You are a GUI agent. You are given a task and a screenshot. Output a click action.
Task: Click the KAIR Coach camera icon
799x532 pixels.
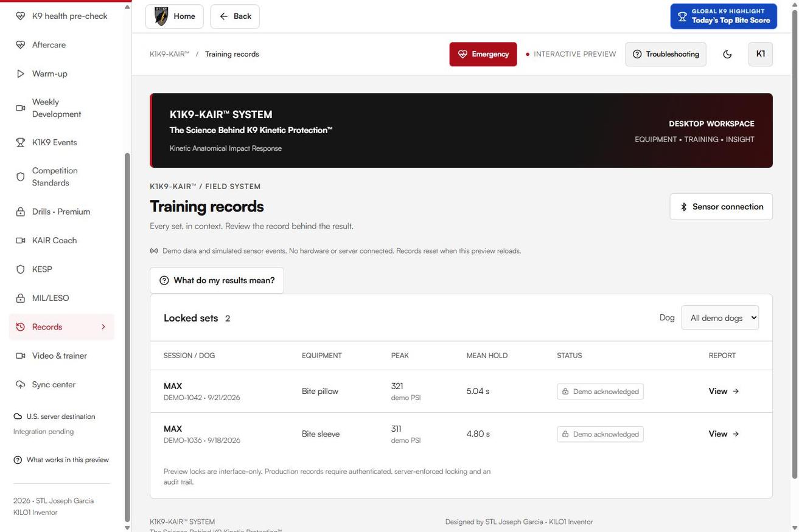click(20, 240)
